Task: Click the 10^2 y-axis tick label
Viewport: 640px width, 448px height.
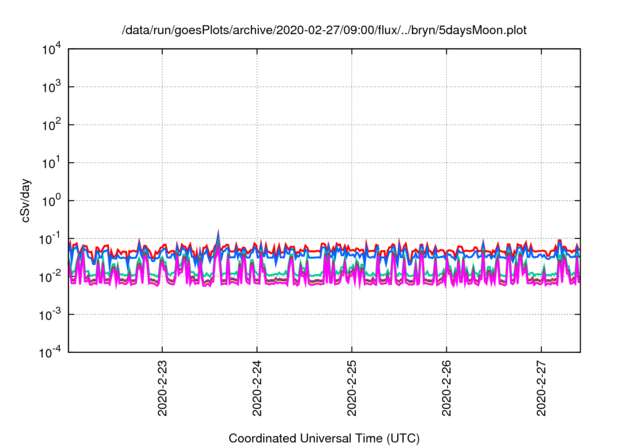Action: coord(52,125)
